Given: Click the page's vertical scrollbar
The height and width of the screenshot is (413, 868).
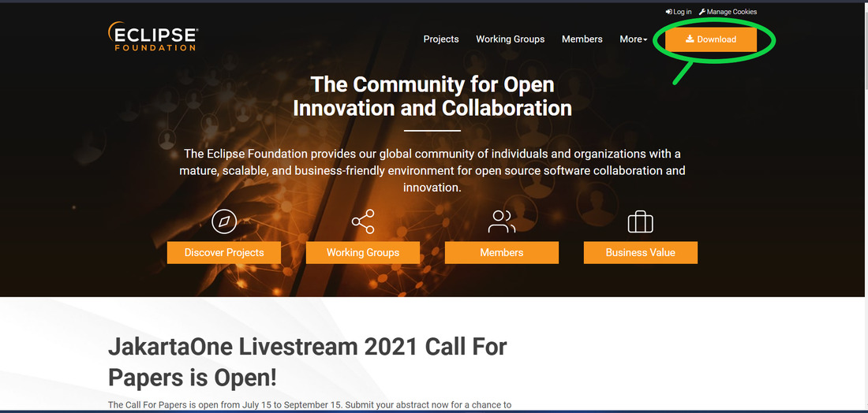Looking at the screenshot, I should click(x=866, y=205).
